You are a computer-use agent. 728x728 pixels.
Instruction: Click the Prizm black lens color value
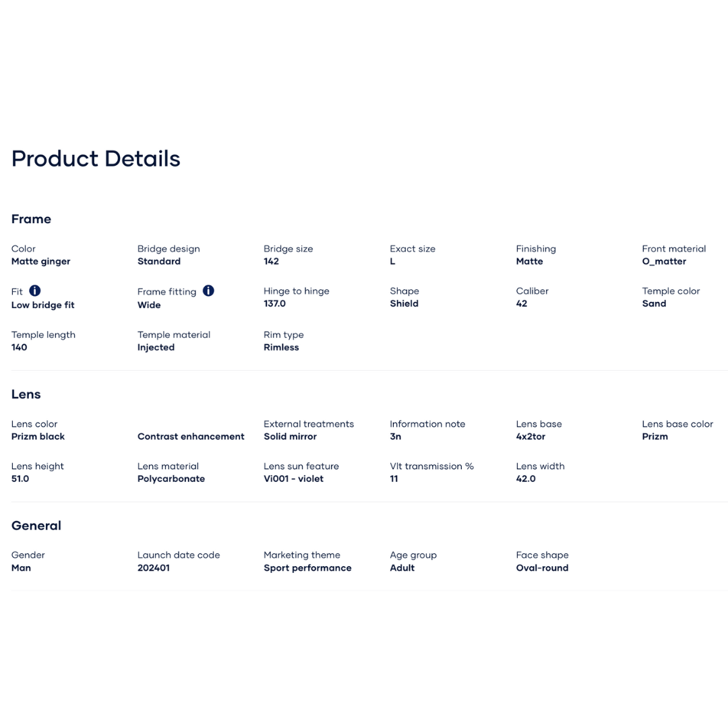click(x=38, y=437)
